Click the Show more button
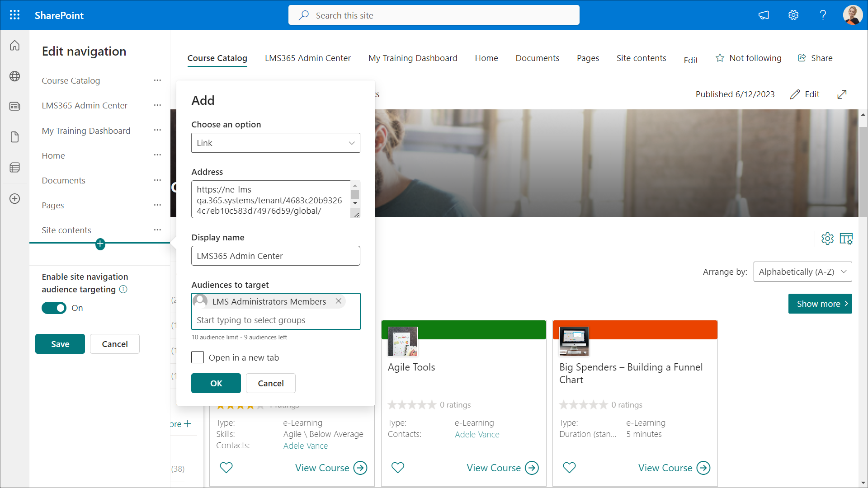Screen dimensions: 868x488 coord(820,304)
